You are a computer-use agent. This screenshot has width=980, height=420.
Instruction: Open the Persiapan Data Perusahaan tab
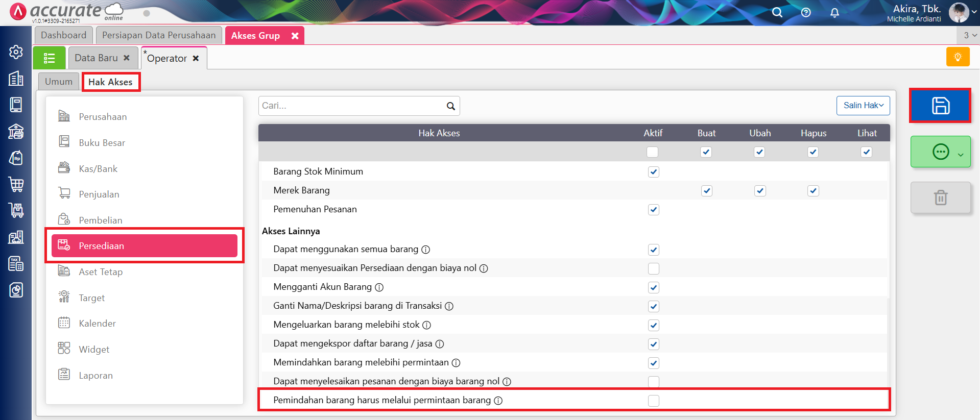[x=159, y=35]
